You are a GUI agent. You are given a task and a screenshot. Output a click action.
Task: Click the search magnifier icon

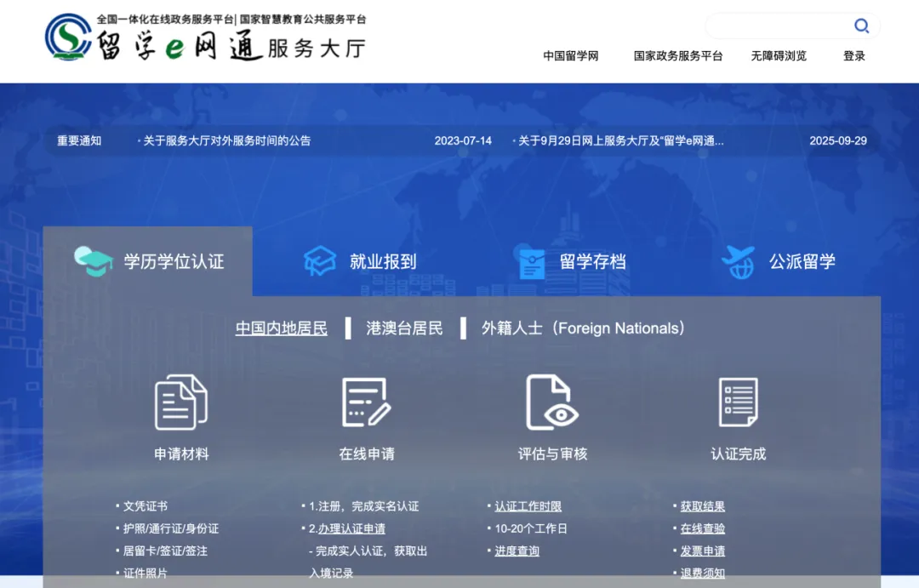click(861, 26)
